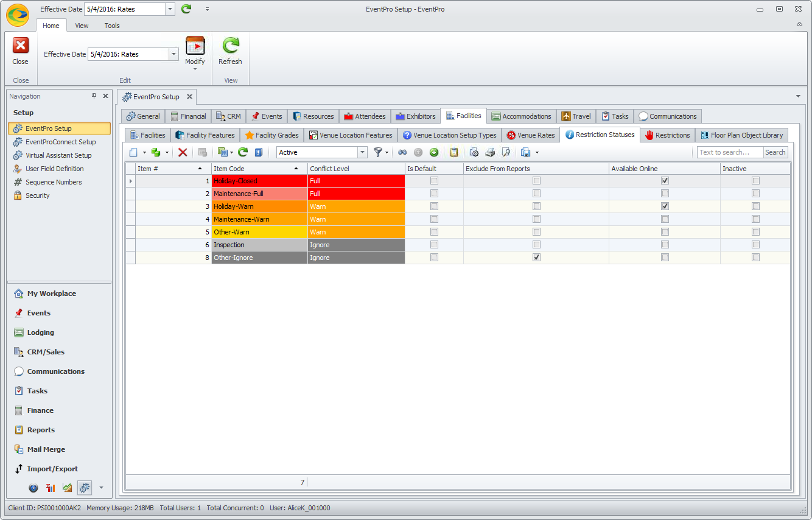
Task: Sort by the Conflict Level column header
Action: pos(356,169)
